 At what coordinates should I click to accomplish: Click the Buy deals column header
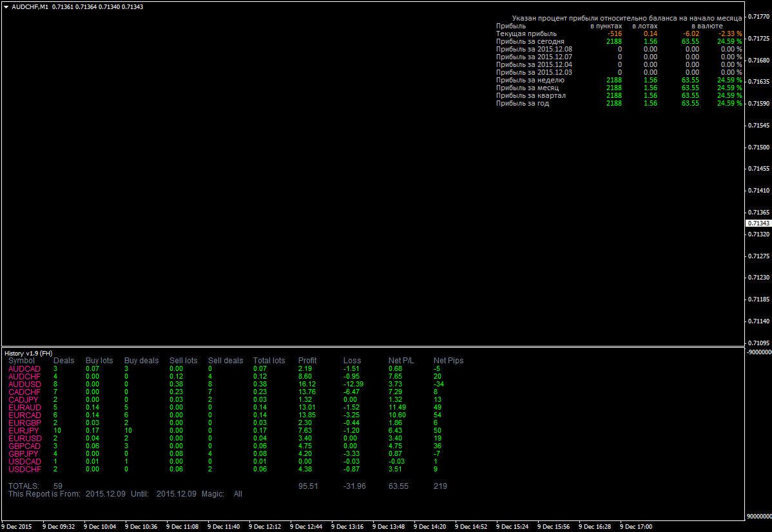(x=141, y=361)
